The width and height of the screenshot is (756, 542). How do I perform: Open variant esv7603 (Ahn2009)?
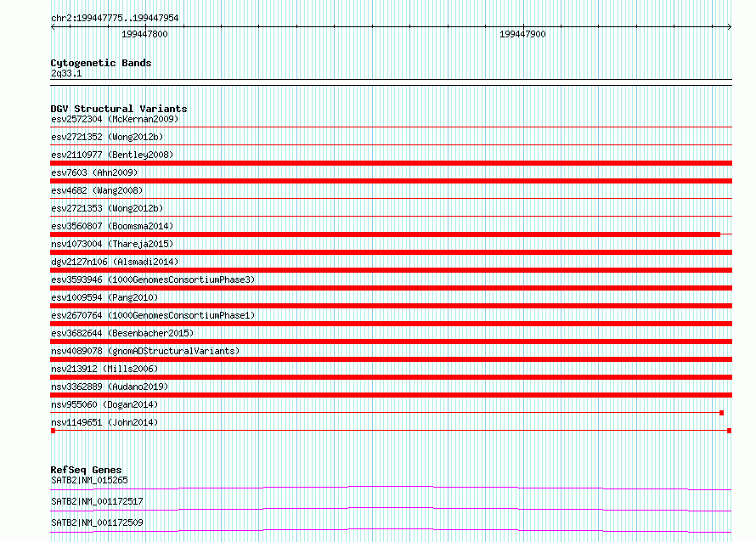click(x=94, y=172)
